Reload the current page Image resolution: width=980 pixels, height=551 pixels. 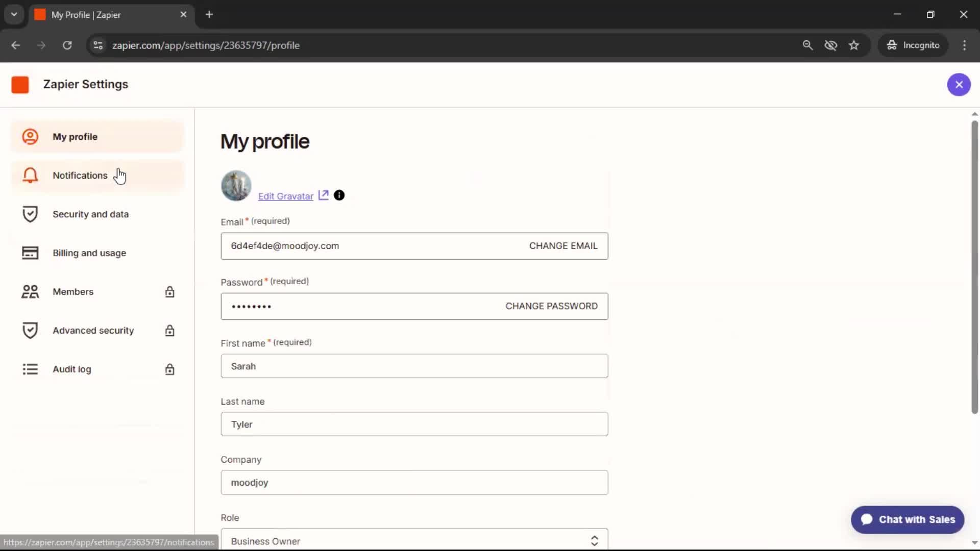point(67,45)
